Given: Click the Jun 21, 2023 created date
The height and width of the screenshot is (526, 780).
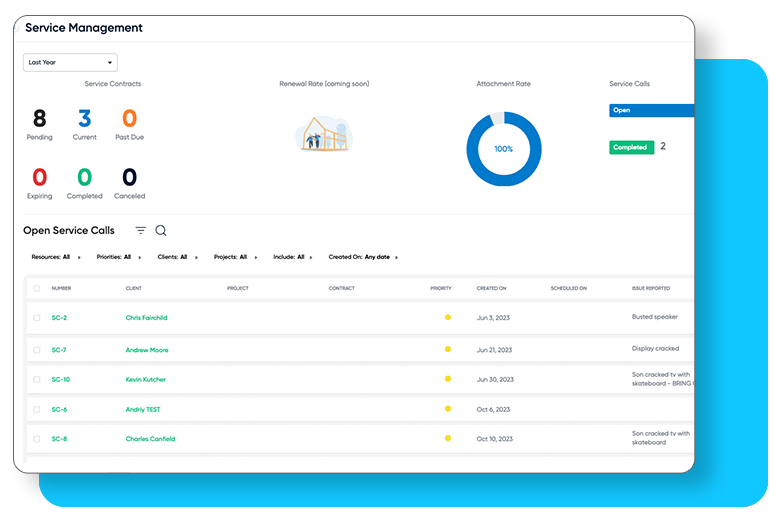Looking at the screenshot, I should 494,350.
